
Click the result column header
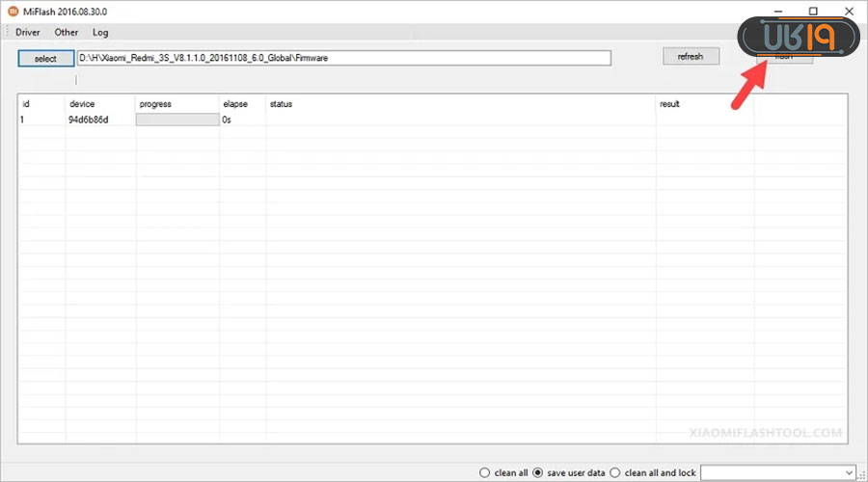click(669, 103)
